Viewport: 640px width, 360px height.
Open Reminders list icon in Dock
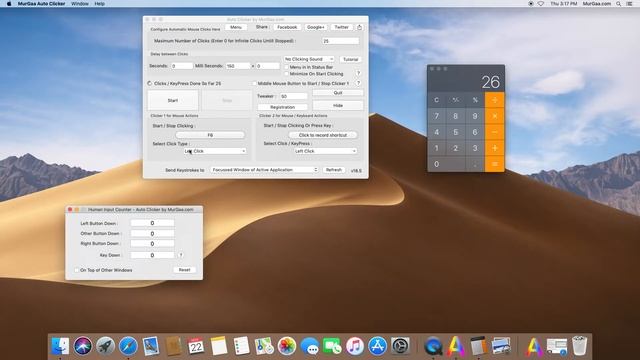241,346
